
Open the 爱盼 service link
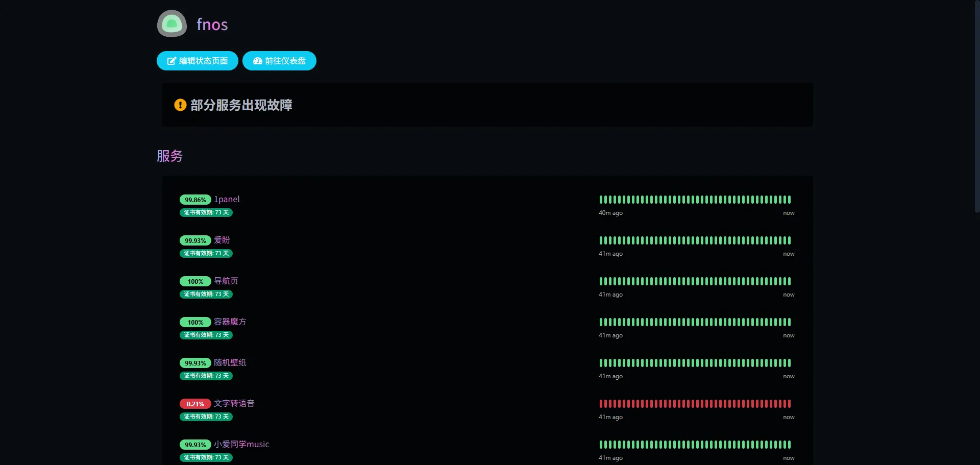tap(222, 240)
